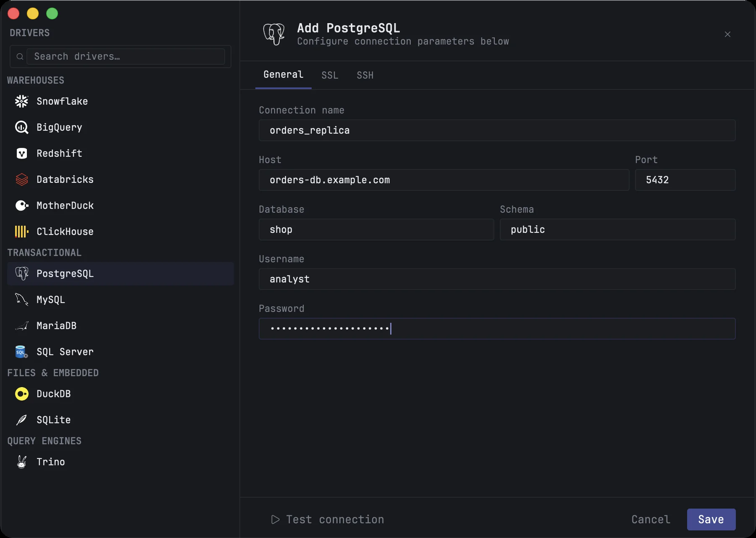
Task: Save the connection
Action: click(711, 520)
